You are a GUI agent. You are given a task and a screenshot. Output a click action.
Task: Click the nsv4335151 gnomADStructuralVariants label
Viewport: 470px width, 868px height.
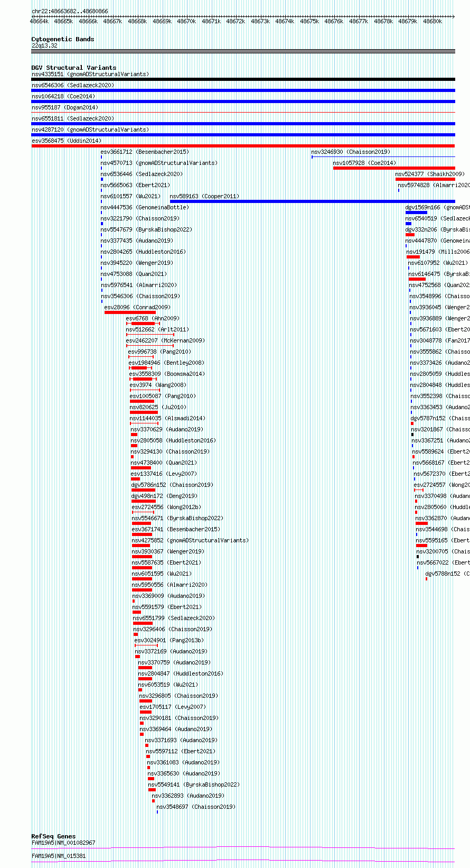(90, 74)
